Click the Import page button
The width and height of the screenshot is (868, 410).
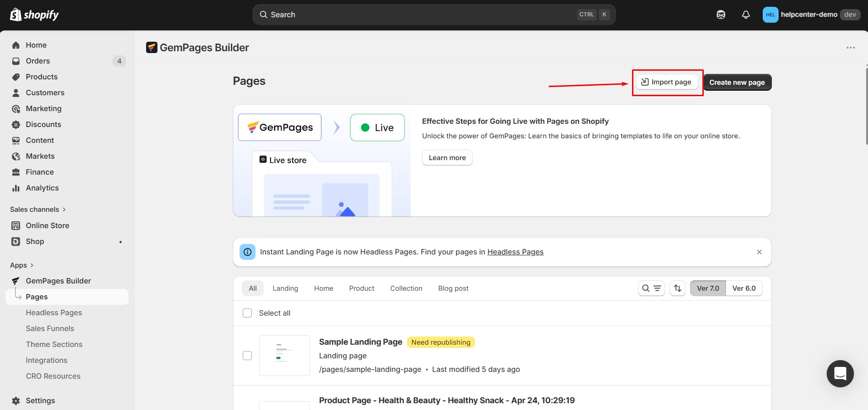(667, 82)
